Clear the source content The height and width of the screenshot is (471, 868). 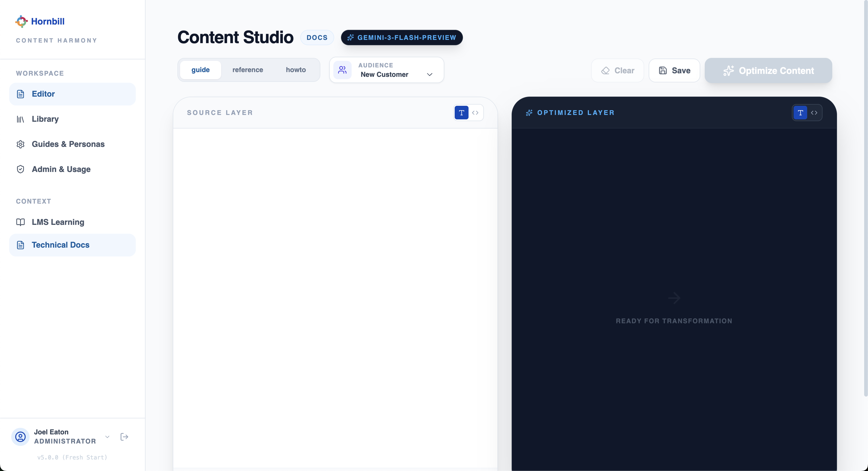618,70
